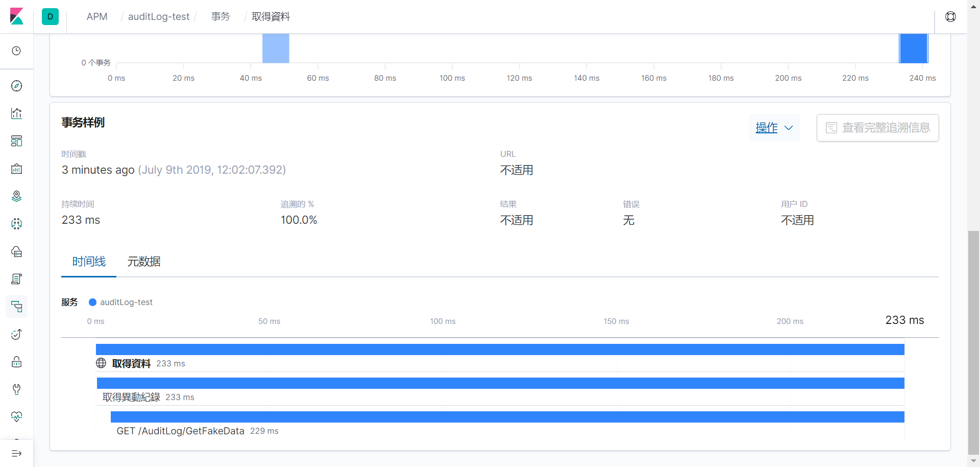Click the help lifebuoy icon in header

click(950, 17)
